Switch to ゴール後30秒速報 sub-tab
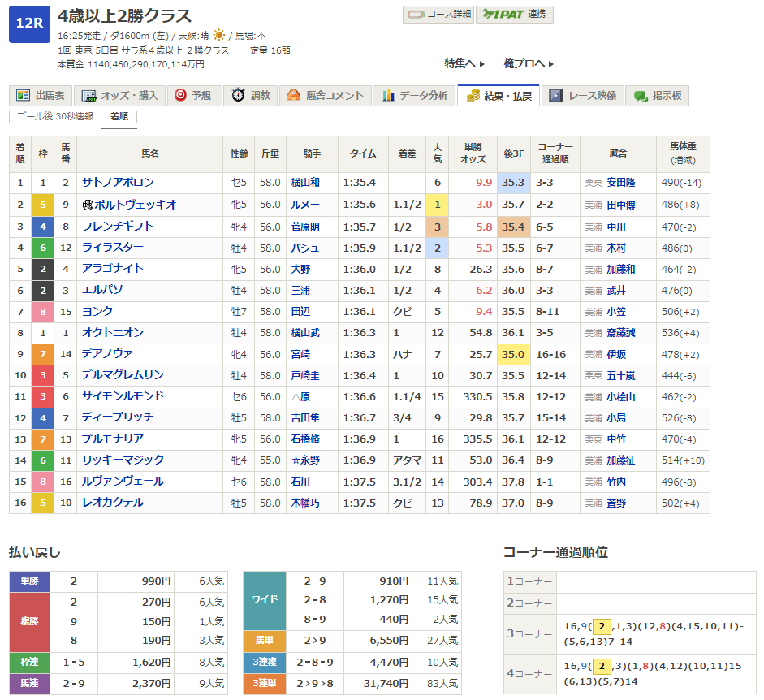The height and width of the screenshot is (700, 764). click(55, 117)
